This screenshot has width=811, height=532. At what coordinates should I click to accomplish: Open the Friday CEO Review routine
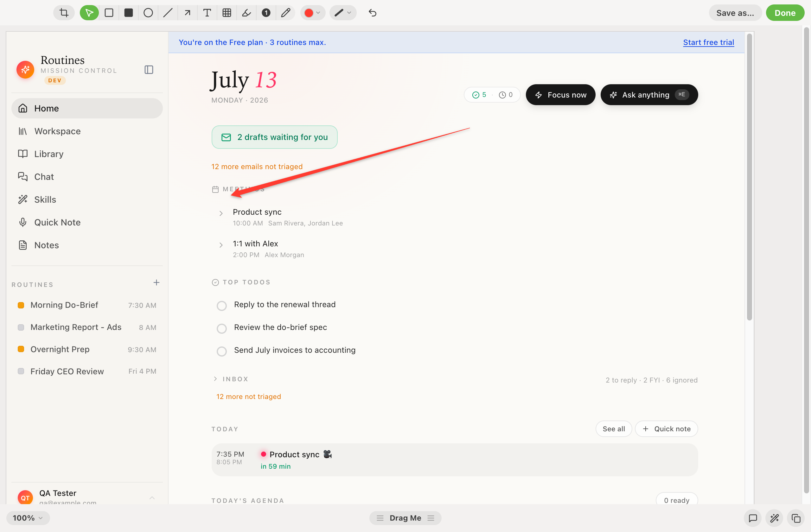point(87,371)
